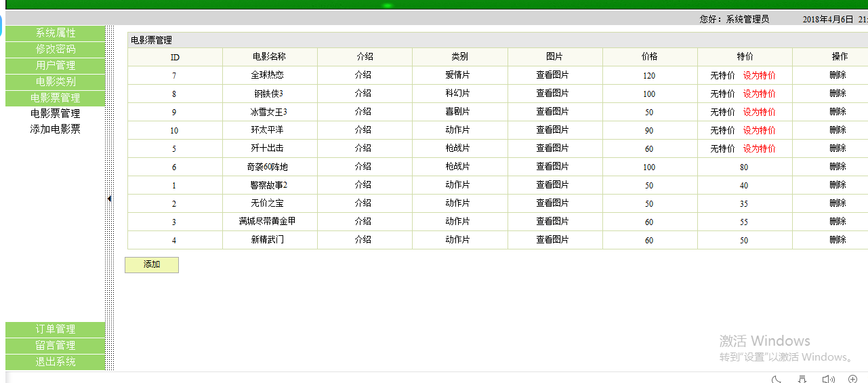Screen dimensions: 868x383
Task: Click 查看图片 for 钢铁侠3
Action: (x=552, y=94)
